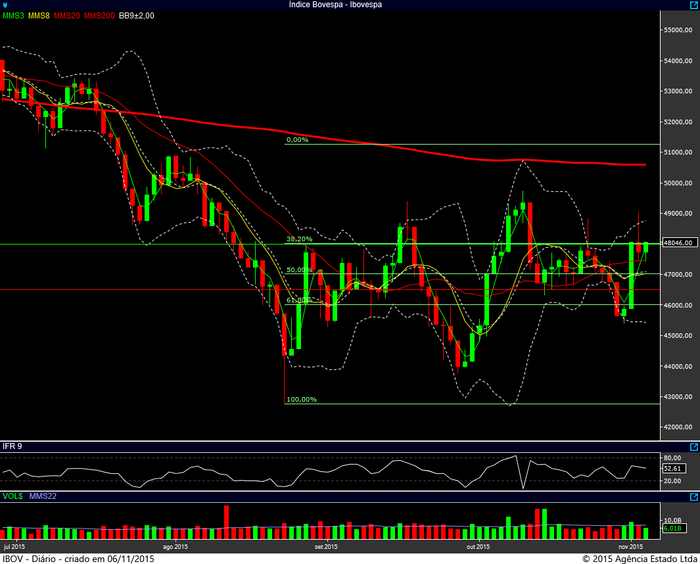Open the app logo icon in title bar
The height and width of the screenshot is (564, 700).
click(x=5, y=5)
